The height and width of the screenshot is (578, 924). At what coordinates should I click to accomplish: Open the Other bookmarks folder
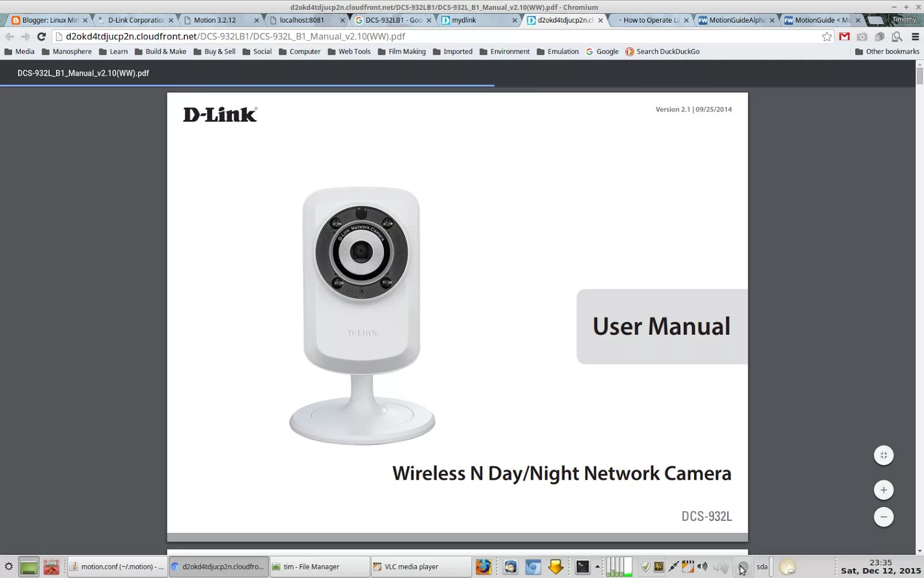tap(887, 51)
